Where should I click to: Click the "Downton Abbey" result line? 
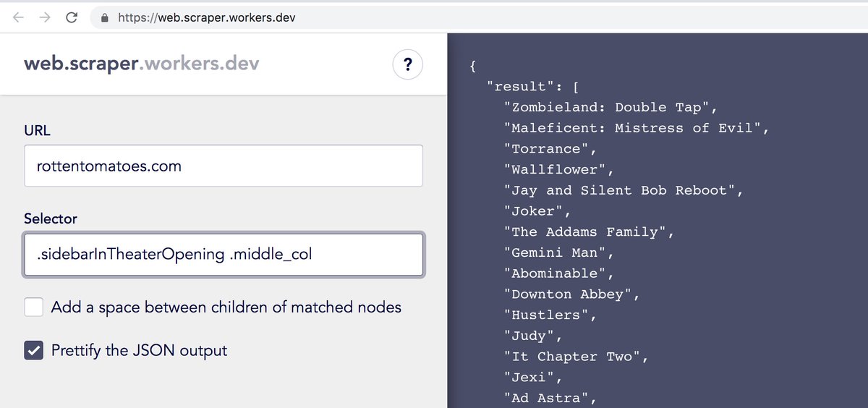pyautogui.click(x=572, y=294)
